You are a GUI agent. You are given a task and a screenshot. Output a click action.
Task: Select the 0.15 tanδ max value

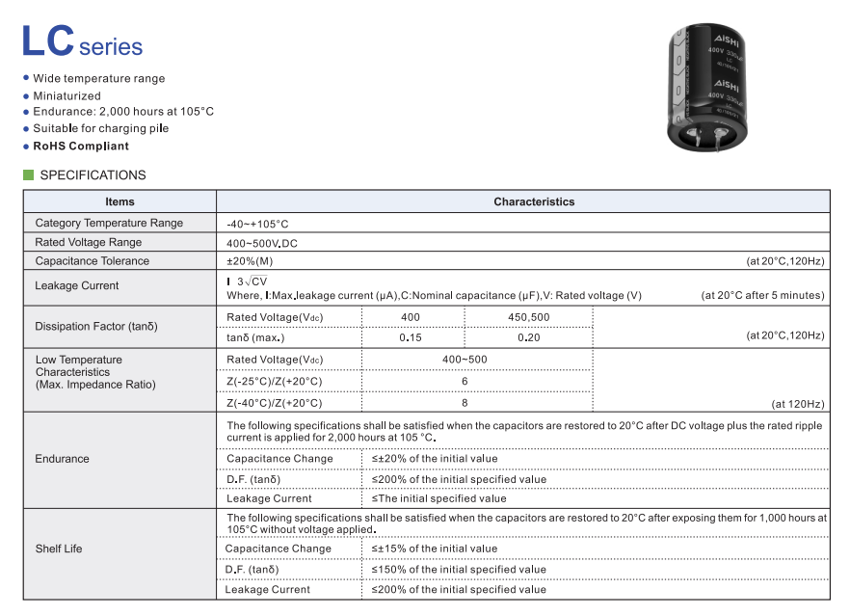[411, 337]
